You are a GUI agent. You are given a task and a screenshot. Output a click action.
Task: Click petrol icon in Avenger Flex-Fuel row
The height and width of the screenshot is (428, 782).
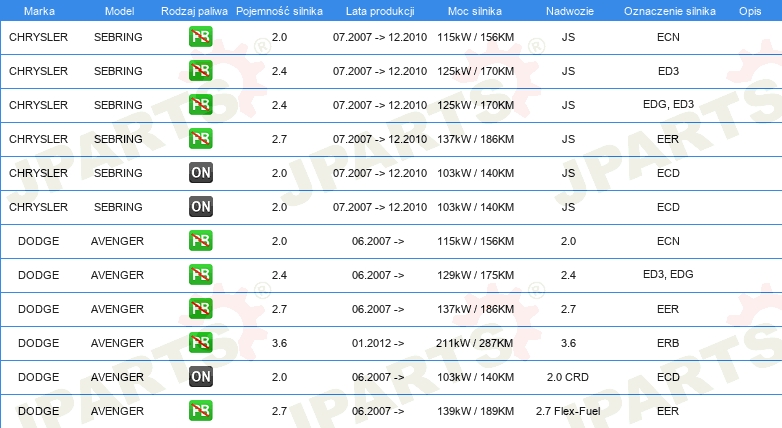point(200,411)
